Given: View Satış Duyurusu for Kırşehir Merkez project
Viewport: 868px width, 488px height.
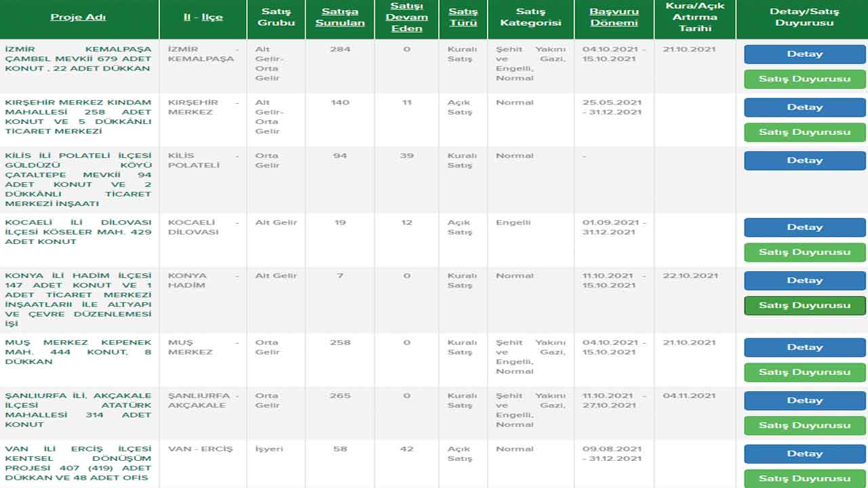Looking at the screenshot, I should 805,131.
